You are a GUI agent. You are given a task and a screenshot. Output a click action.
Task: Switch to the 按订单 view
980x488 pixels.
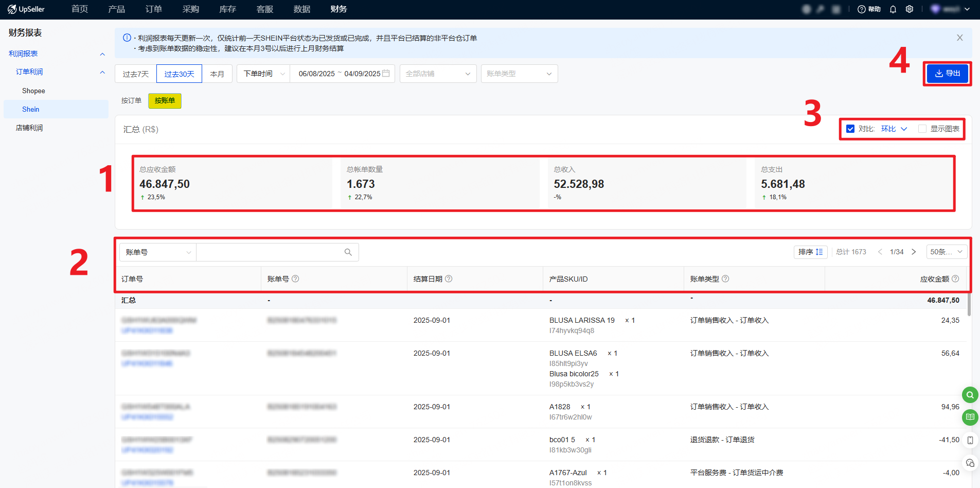[131, 100]
